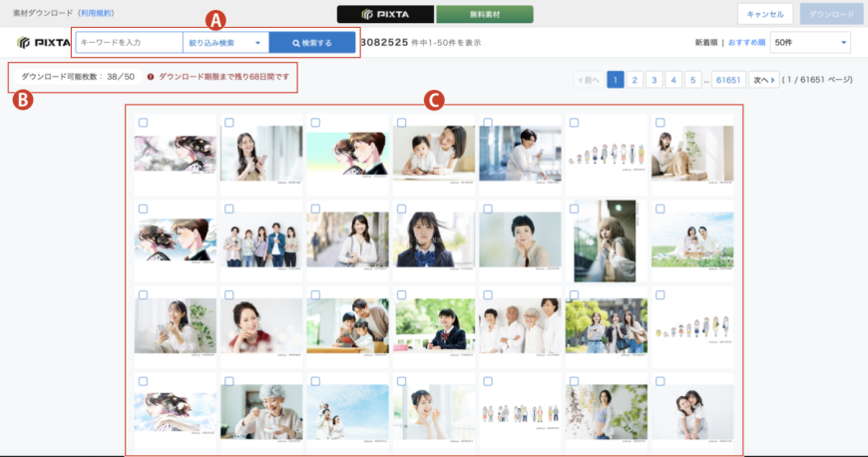Open the 利用規約 terms link
This screenshot has height=457, width=868.
coord(95,13)
